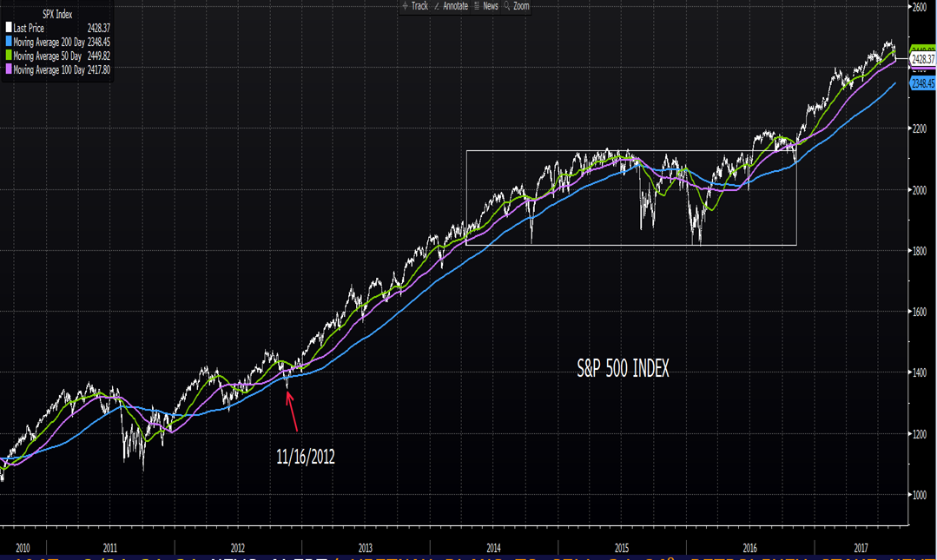937x560 pixels.
Task: Click the 2010 year label on time axis
Action: (x=23, y=548)
